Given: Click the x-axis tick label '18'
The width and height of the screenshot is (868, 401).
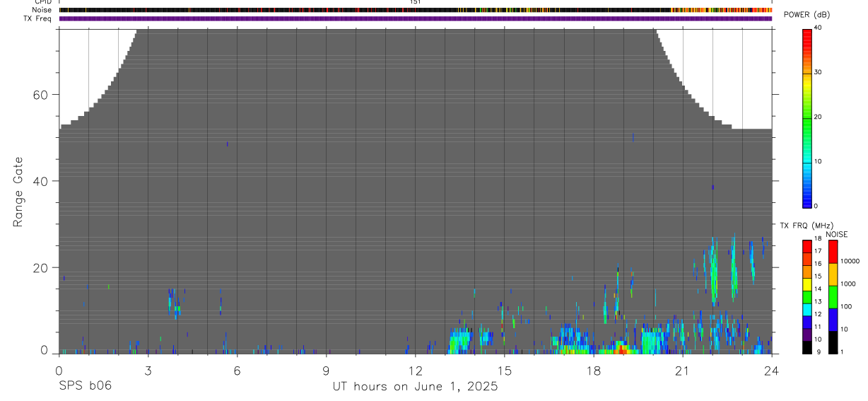Looking at the screenshot, I should 594,371.
